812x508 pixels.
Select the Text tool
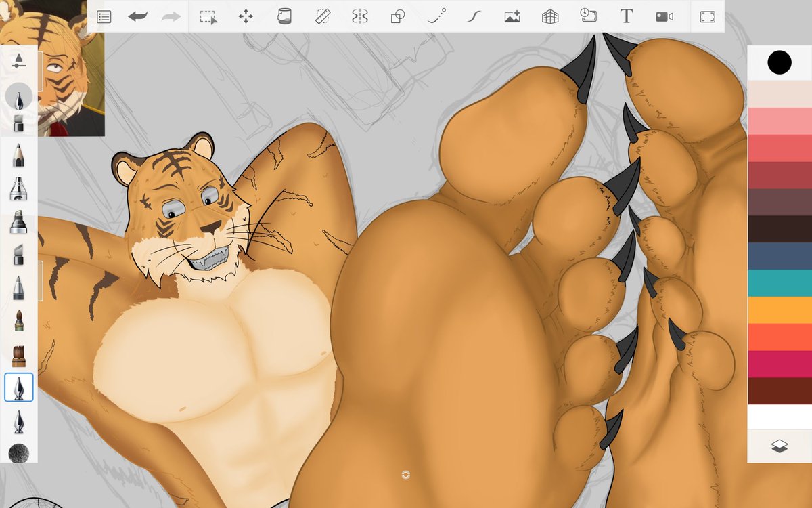tap(627, 17)
